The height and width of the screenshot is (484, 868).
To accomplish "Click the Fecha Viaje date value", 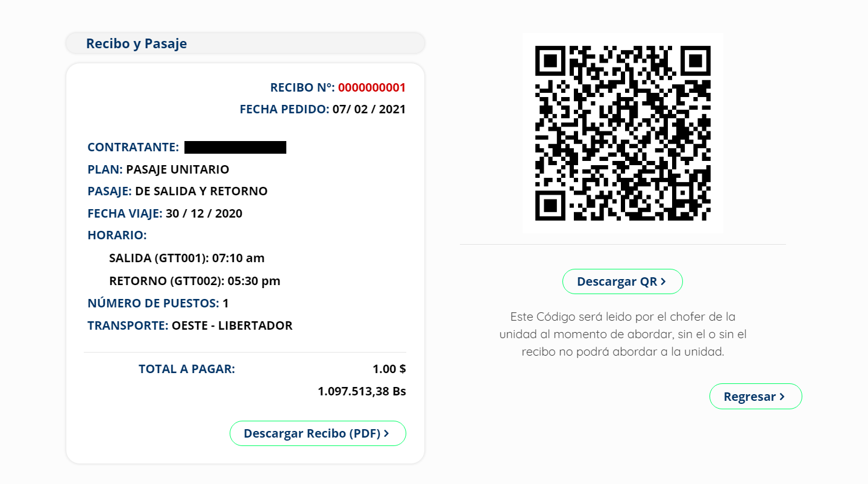I will 204,213.
